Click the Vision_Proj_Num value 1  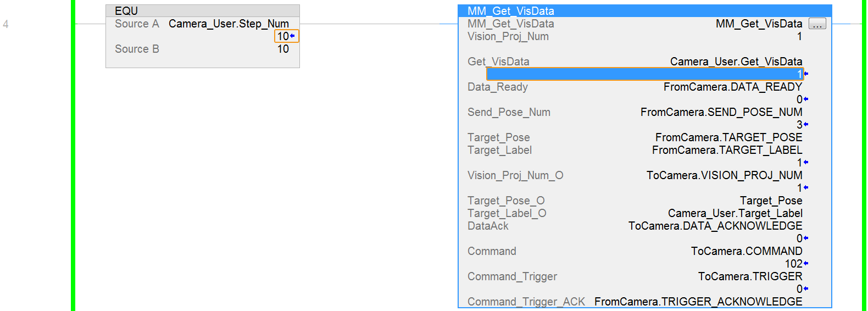click(799, 36)
